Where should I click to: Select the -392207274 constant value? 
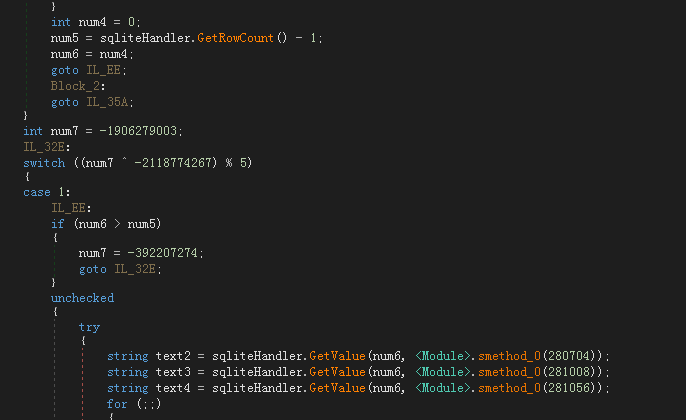[x=163, y=253]
